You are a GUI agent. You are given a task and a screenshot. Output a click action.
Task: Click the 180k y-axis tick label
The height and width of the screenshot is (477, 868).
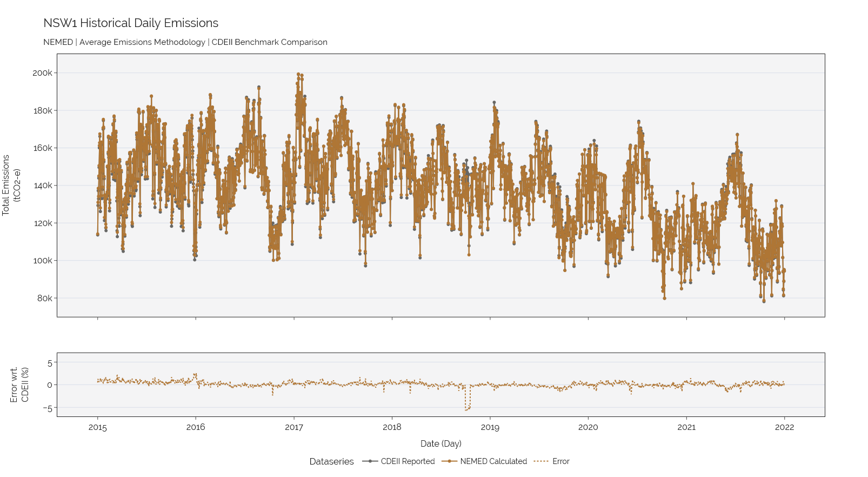[43, 110]
